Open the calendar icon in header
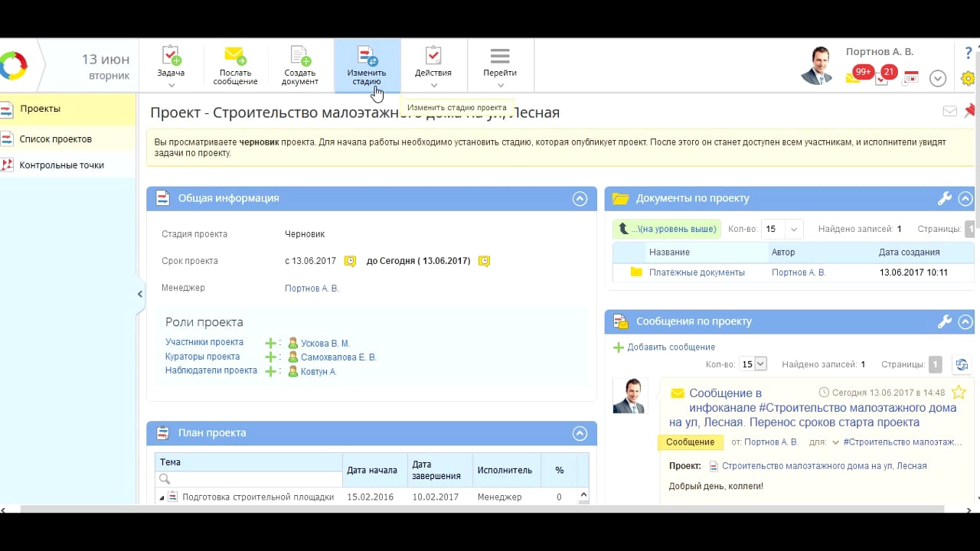 [x=911, y=77]
